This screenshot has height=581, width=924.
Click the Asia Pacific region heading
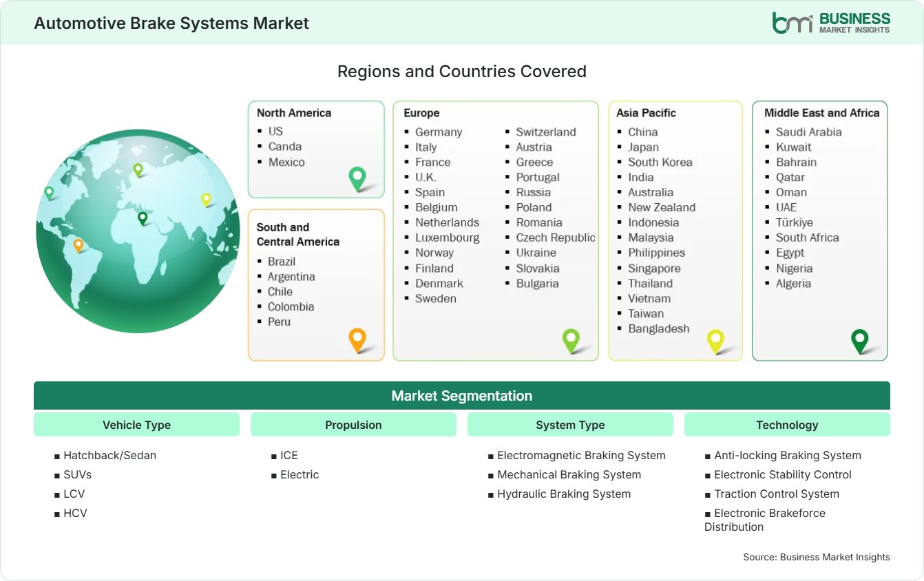(647, 113)
